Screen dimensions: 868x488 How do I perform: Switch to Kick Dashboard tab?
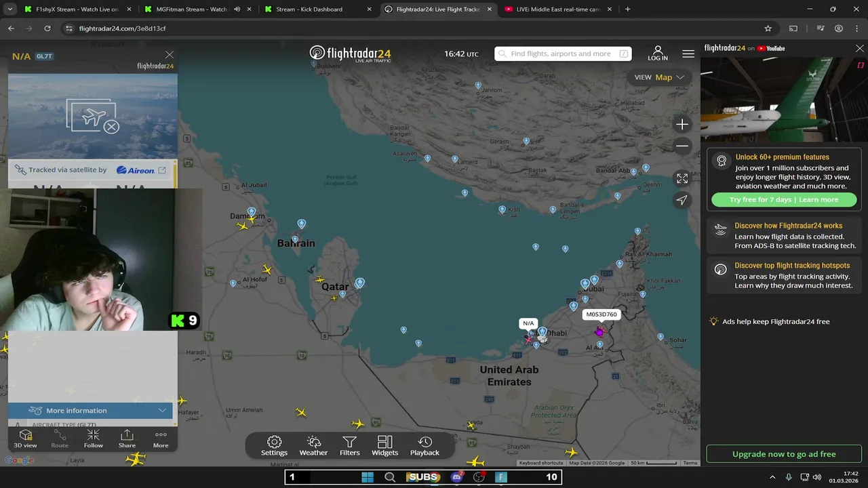point(317,9)
